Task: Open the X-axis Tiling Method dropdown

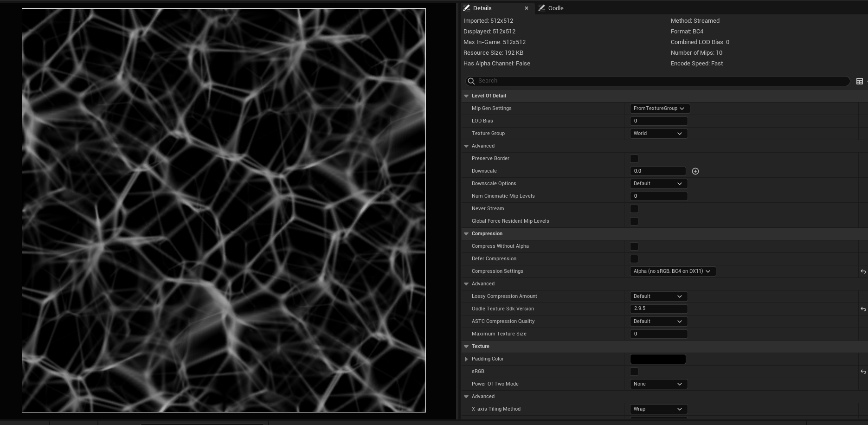Action: click(x=658, y=409)
